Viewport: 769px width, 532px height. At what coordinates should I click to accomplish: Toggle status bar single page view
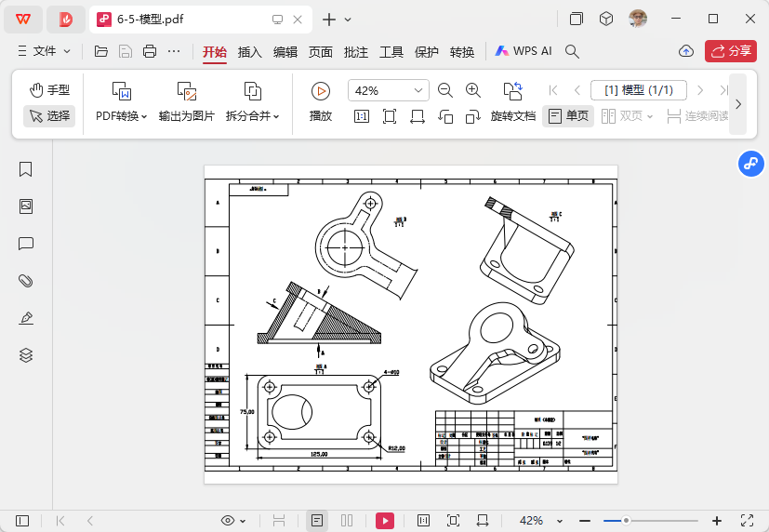pyautogui.click(x=317, y=520)
